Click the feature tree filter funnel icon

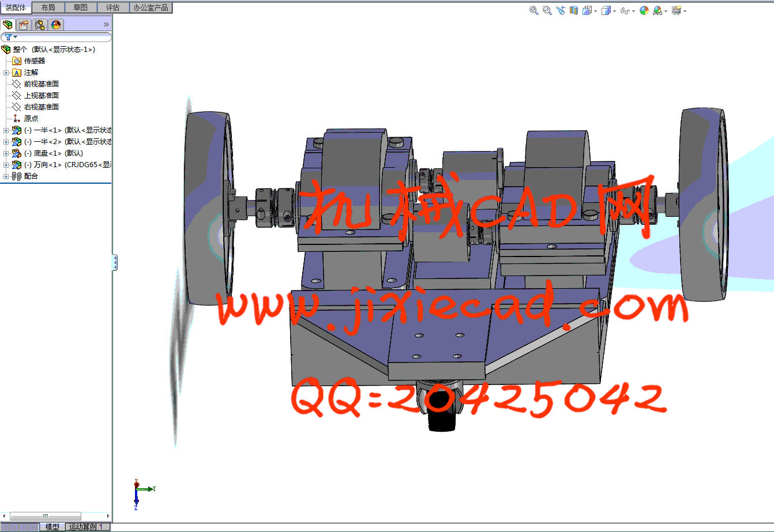pos(8,37)
